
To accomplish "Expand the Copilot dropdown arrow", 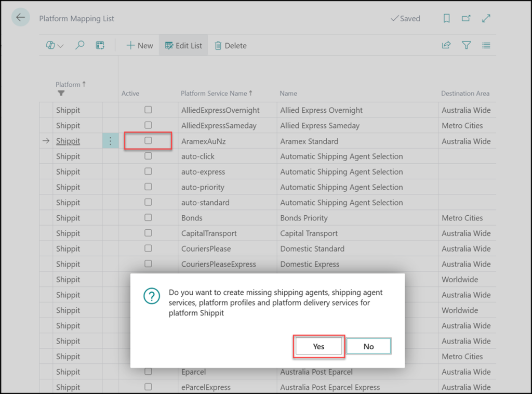I will [x=60, y=46].
